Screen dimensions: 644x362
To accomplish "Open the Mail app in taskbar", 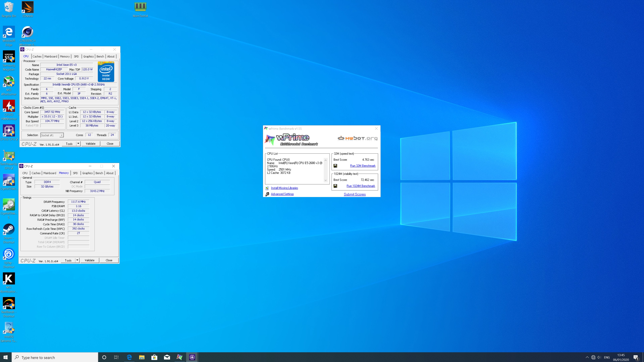I will click(167, 357).
